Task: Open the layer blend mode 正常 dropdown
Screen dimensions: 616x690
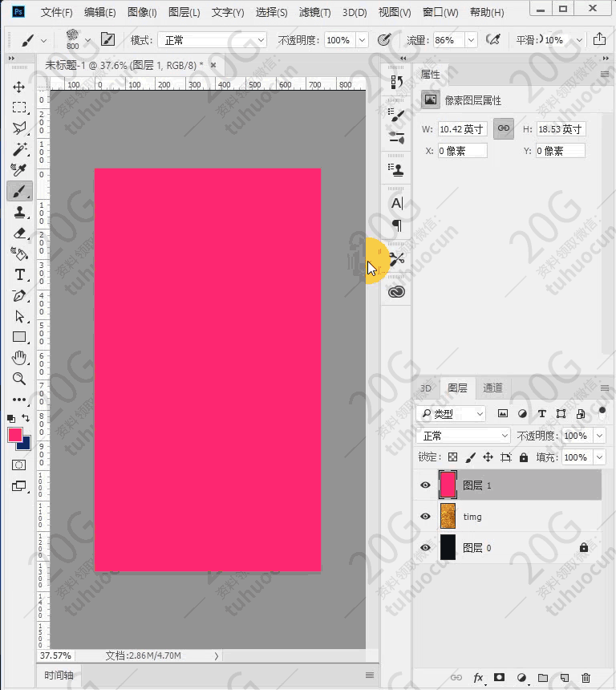Action: 463,436
